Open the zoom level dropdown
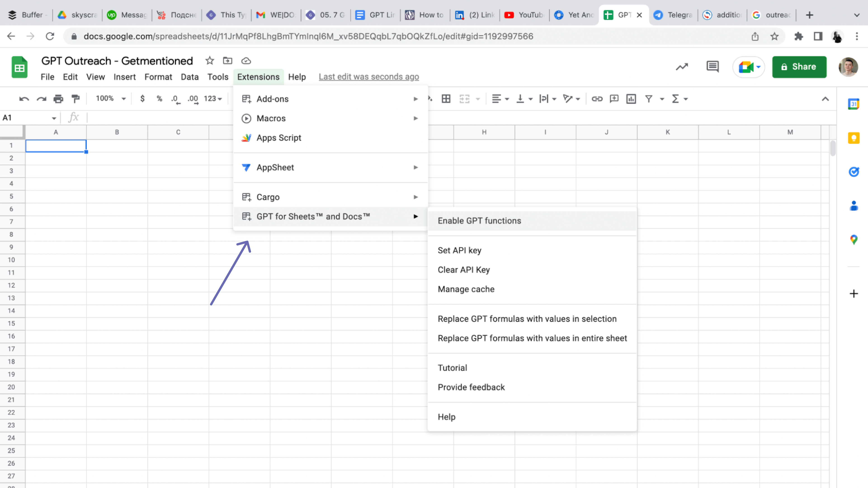This screenshot has width=868, height=488. 109,99
